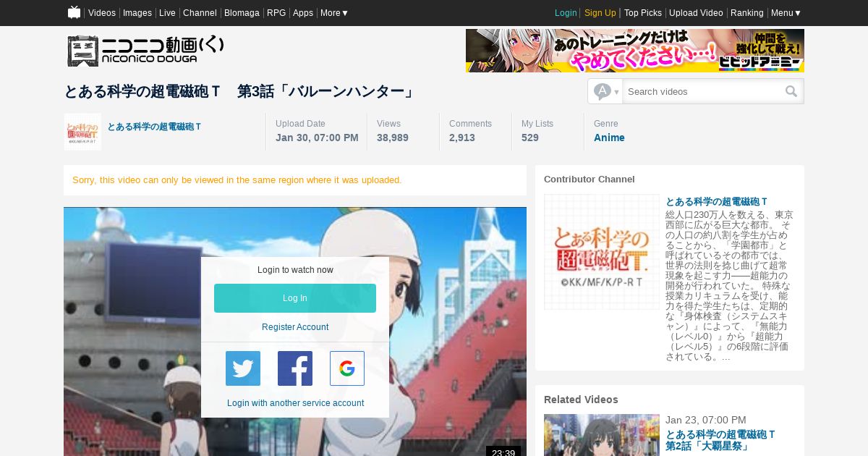Open the Live menu item

167,13
